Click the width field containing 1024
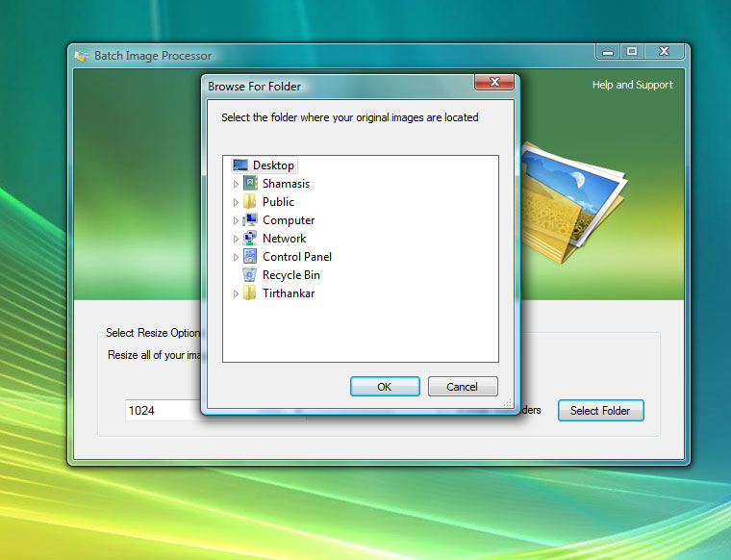This screenshot has height=560, width=731. 164,411
